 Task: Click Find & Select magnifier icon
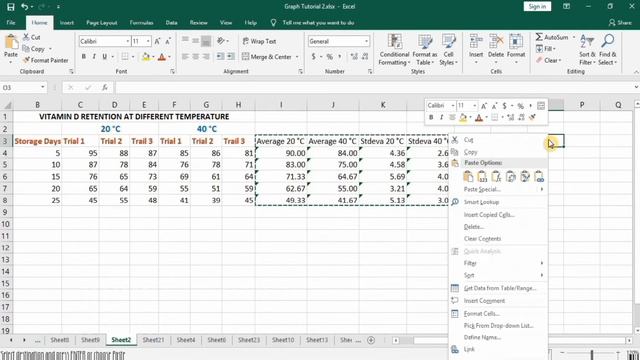tap(608, 41)
